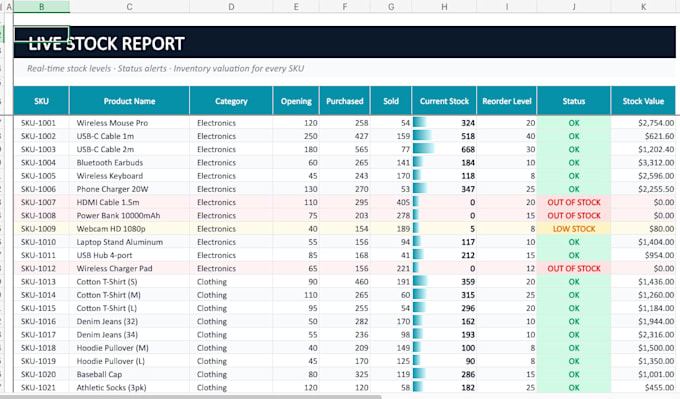Click stock value $2,754.00
680x399 pixels.
(x=643, y=123)
